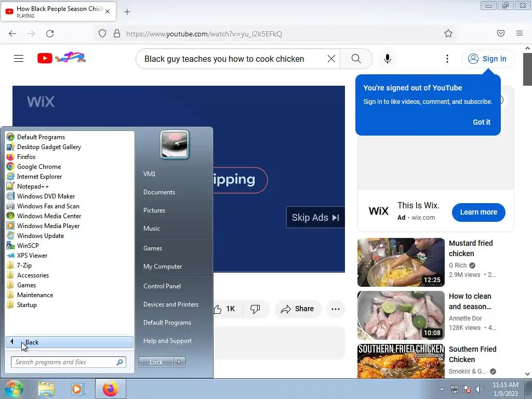
Task: Open Firefox tracking protection shield
Action: [102, 33]
